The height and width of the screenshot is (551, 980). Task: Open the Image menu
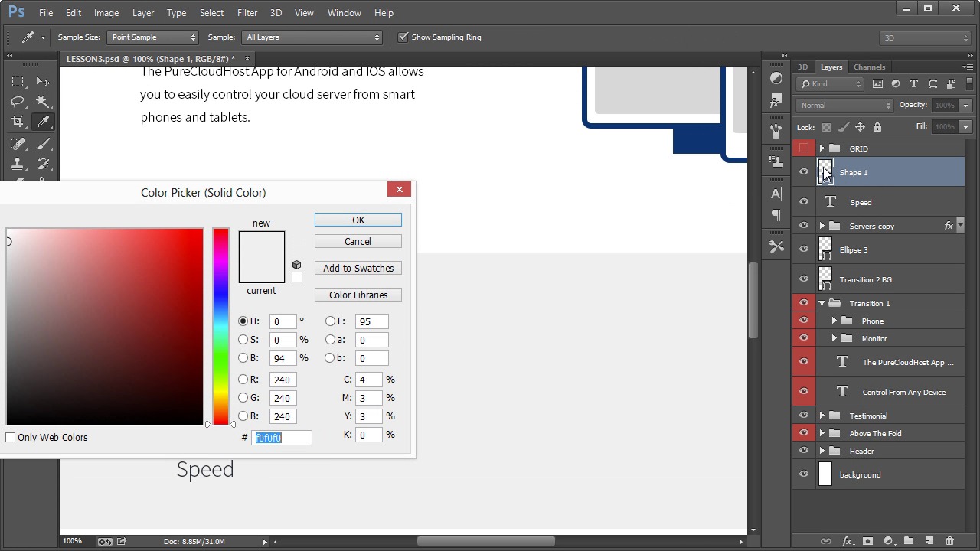[x=106, y=13]
